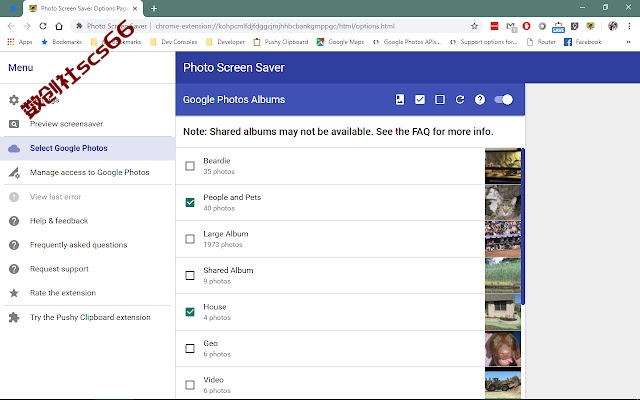
Task: Open Google Maps bookmark
Action: [340, 42]
